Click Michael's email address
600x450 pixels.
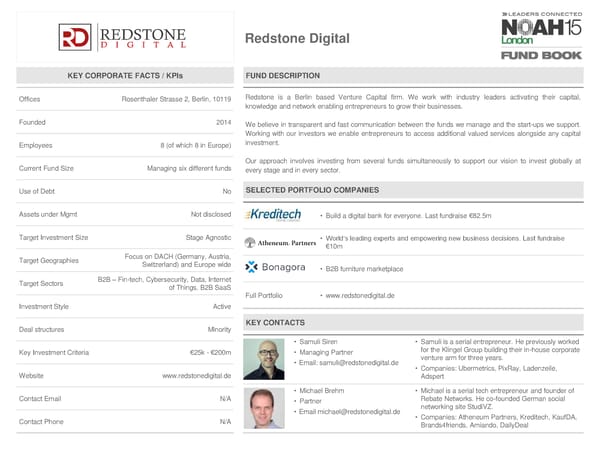pyautogui.click(x=350, y=412)
